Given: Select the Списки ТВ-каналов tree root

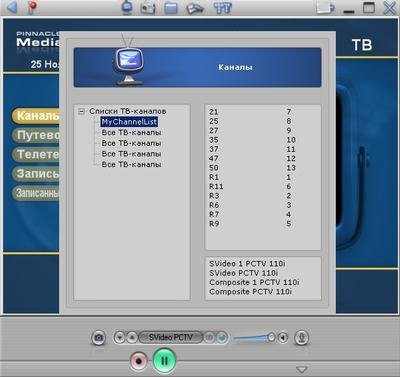Looking at the screenshot, I should click(x=128, y=111).
